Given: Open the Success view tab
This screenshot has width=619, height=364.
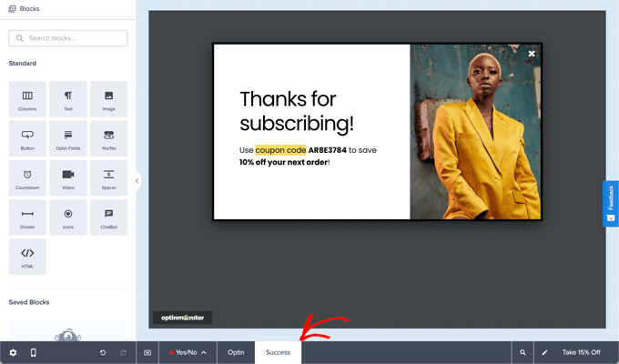Looking at the screenshot, I should click(x=278, y=352).
